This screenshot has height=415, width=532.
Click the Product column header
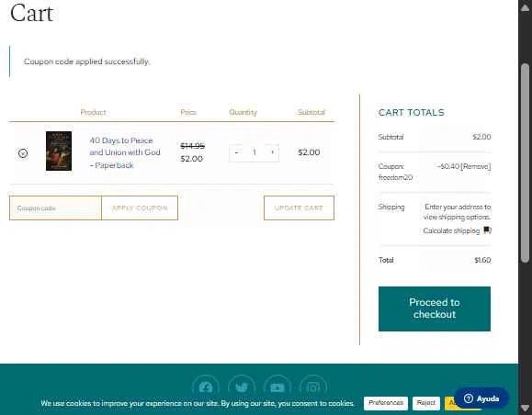click(93, 112)
